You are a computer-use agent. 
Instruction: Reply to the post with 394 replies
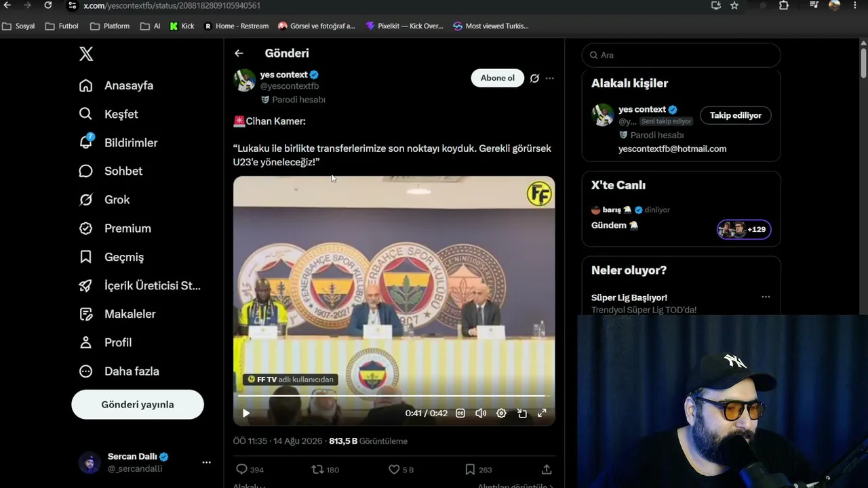click(250, 469)
